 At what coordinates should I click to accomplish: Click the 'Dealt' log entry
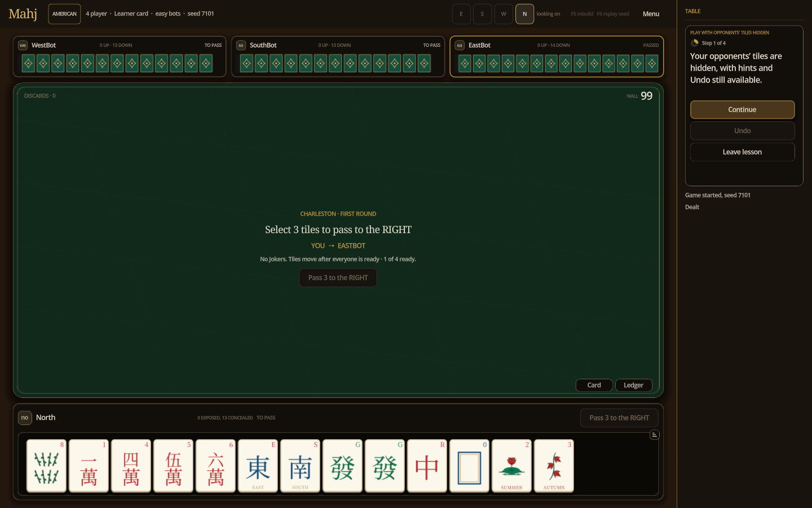coord(692,207)
